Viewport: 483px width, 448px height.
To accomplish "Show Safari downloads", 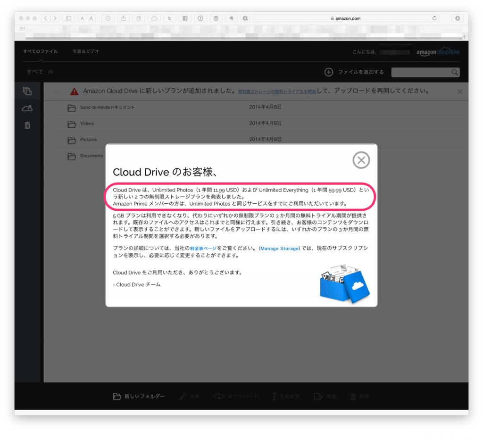I will click(458, 18).
